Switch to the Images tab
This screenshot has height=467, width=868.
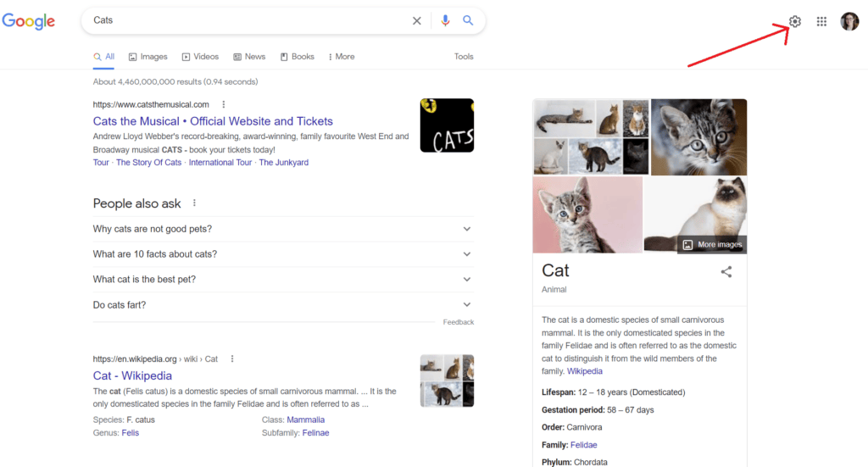147,57
